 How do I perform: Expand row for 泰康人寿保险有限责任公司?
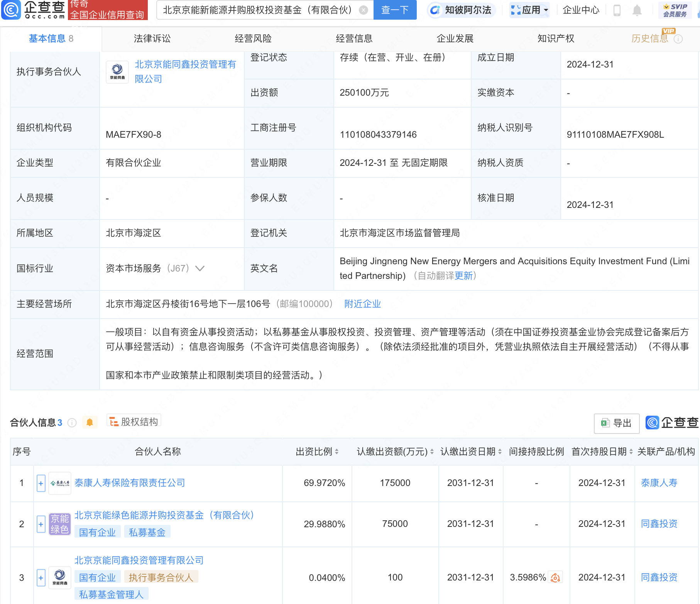pos(41,483)
